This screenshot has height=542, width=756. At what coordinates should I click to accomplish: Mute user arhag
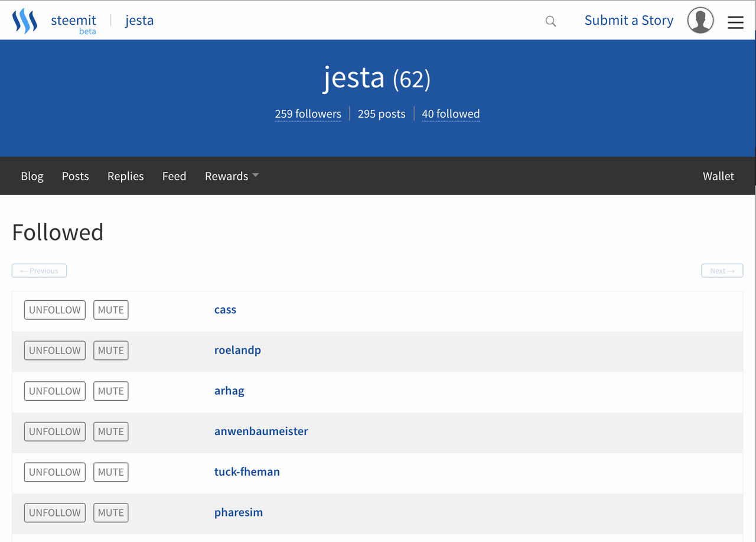pos(111,391)
